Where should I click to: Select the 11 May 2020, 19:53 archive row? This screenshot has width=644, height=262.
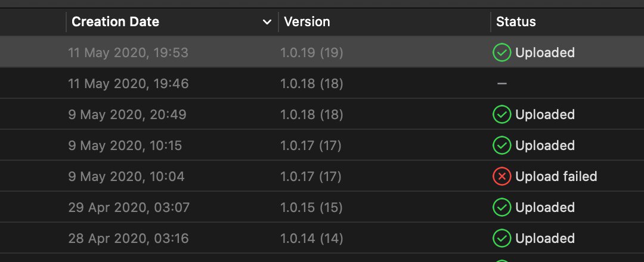(x=128, y=52)
